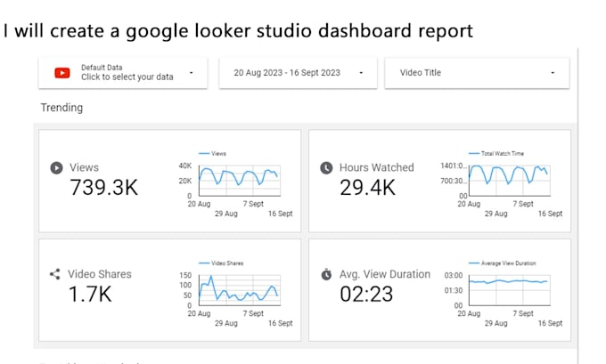
Task: Click the date range dropdown arrow
Action: click(361, 73)
